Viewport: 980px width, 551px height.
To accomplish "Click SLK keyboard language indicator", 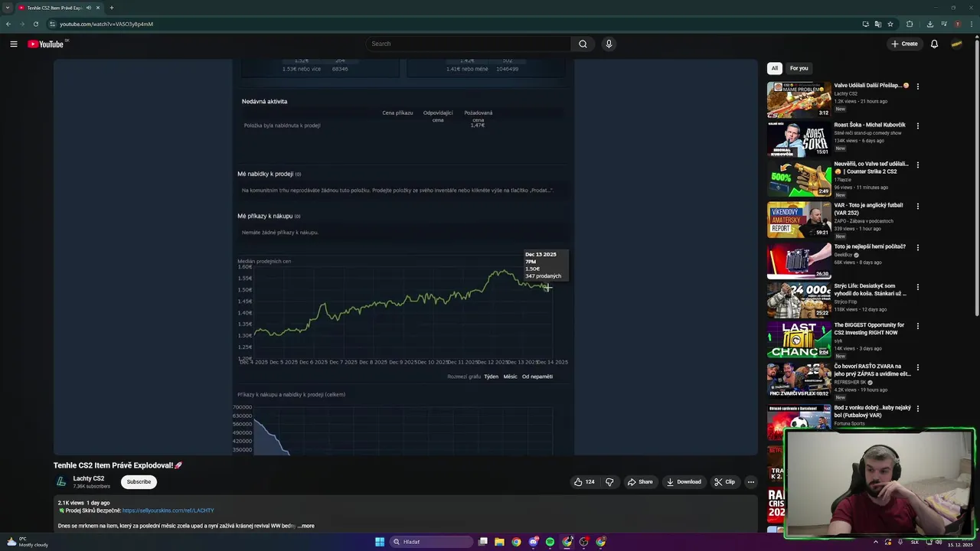I will coord(914,542).
